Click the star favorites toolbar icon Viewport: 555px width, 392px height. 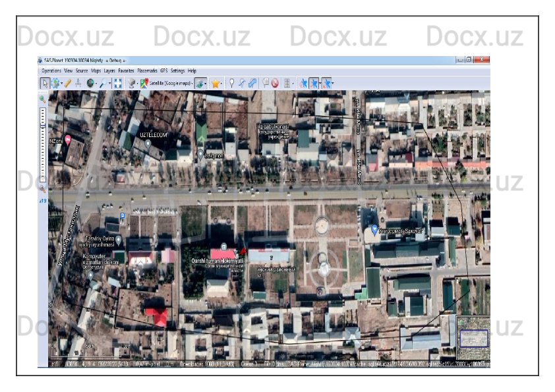pyautogui.click(x=215, y=83)
